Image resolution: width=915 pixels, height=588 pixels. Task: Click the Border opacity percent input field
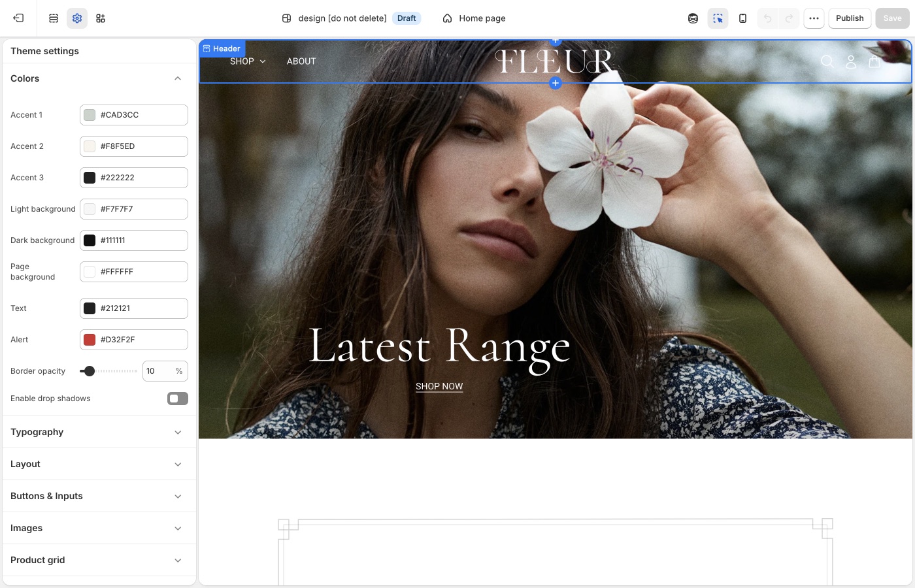tap(165, 371)
